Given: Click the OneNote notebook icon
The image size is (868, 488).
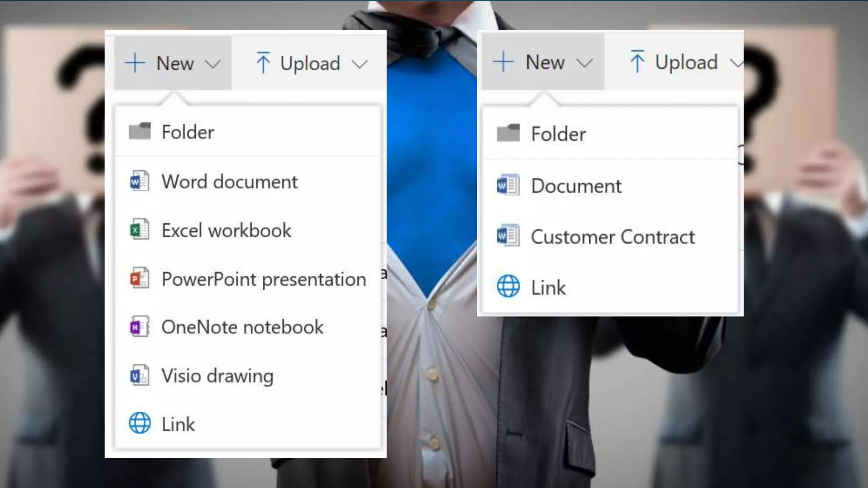Looking at the screenshot, I should point(139,327).
